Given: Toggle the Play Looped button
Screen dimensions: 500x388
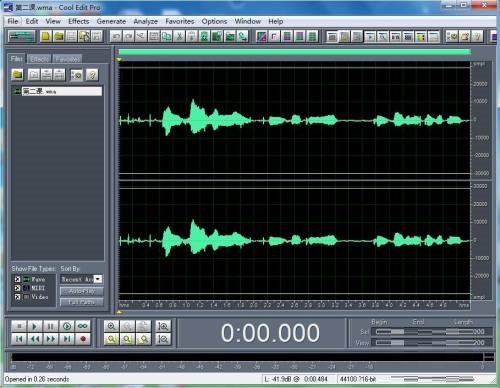Looking at the screenshot, I should tap(83, 326).
